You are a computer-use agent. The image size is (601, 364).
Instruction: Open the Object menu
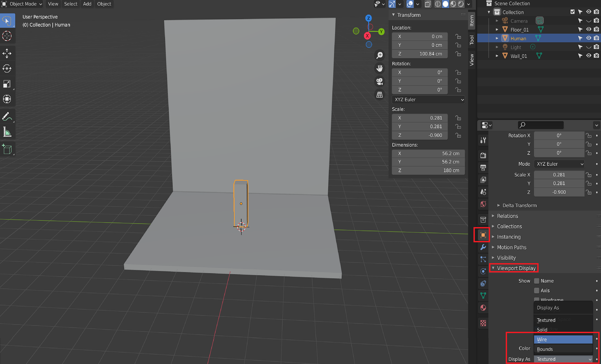point(104,4)
